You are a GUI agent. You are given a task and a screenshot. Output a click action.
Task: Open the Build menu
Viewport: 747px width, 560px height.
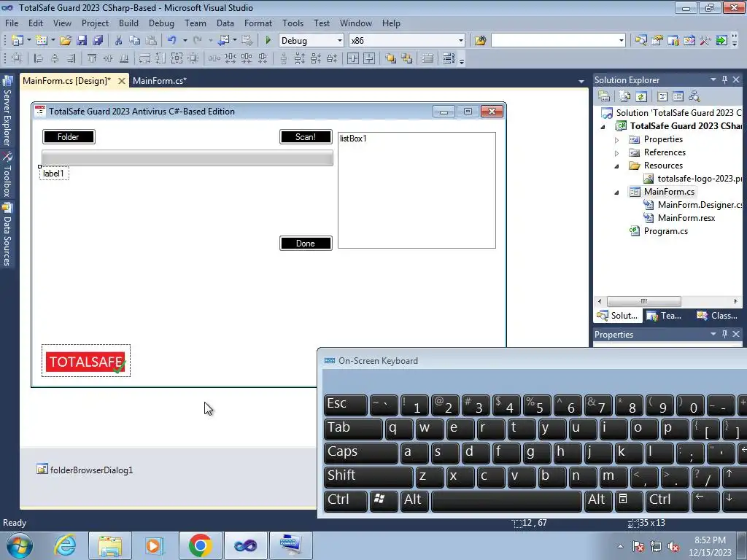[128, 23]
